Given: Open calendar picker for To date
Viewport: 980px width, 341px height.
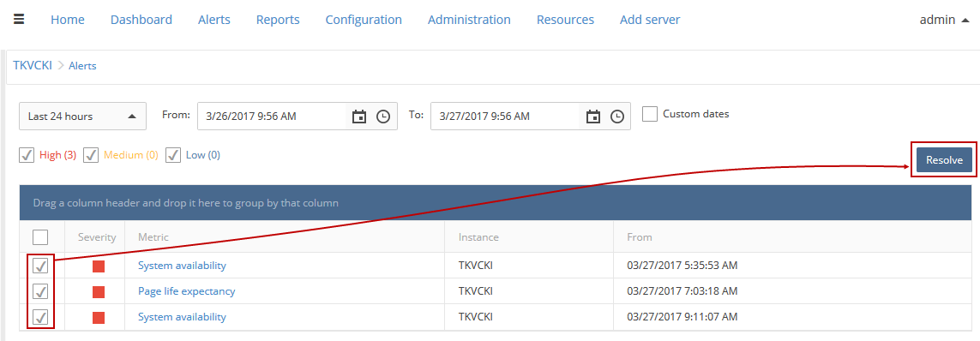Looking at the screenshot, I should [x=593, y=117].
